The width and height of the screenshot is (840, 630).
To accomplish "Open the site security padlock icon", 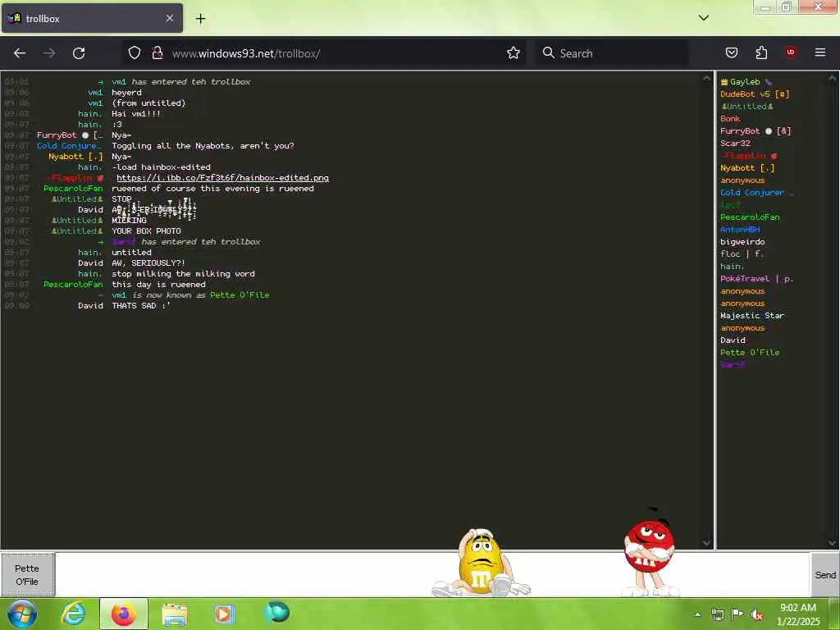I will click(x=157, y=52).
